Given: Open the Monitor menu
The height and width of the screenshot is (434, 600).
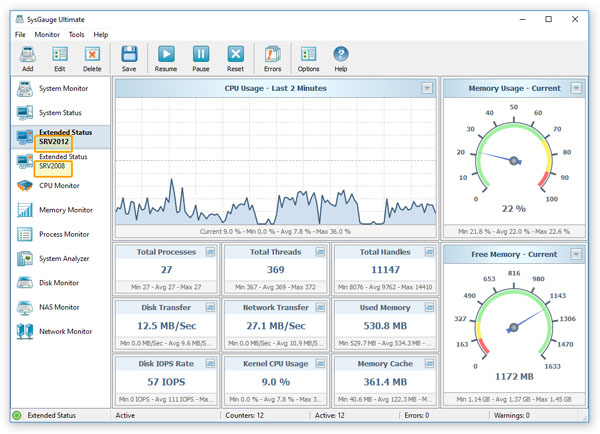Looking at the screenshot, I should coord(47,34).
